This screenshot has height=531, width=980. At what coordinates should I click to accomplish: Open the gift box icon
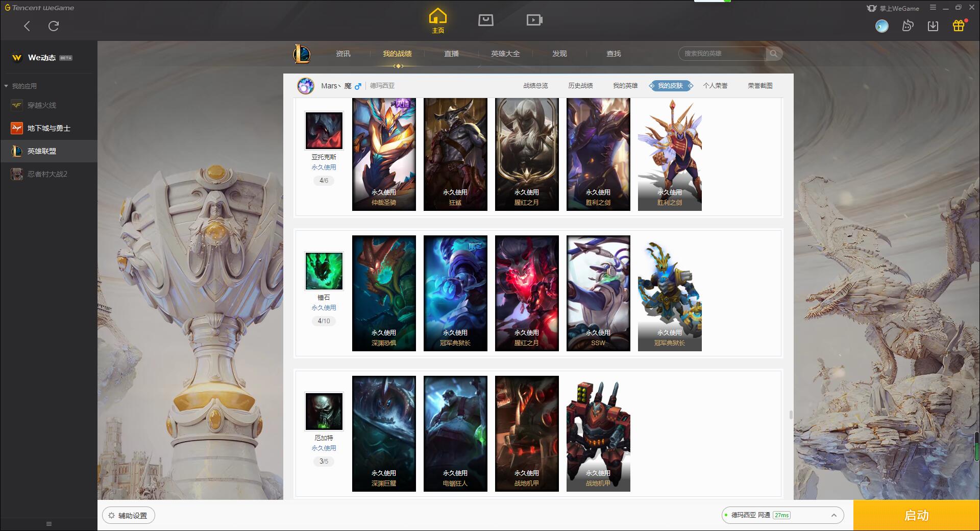click(959, 26)
